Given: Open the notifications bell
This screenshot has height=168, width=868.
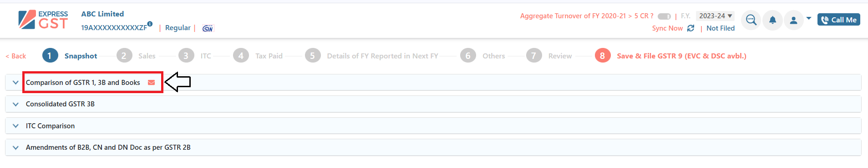Looking at the screenshot, I should click(772, 20).
